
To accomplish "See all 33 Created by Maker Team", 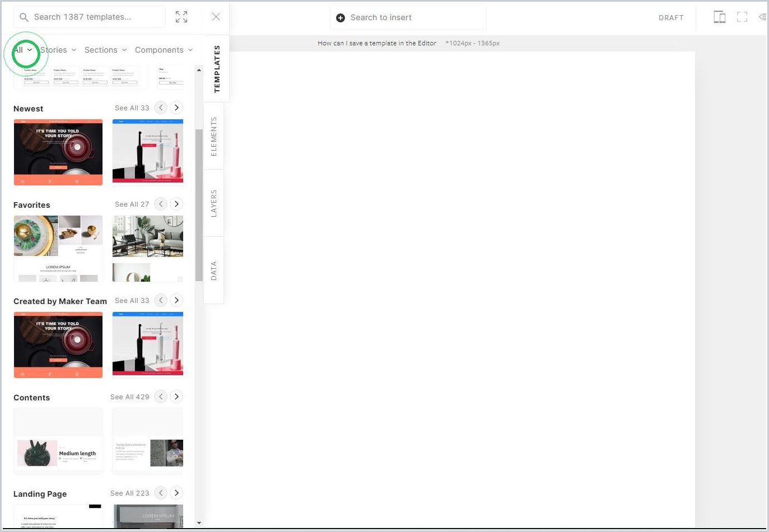I will coord(132,301).
